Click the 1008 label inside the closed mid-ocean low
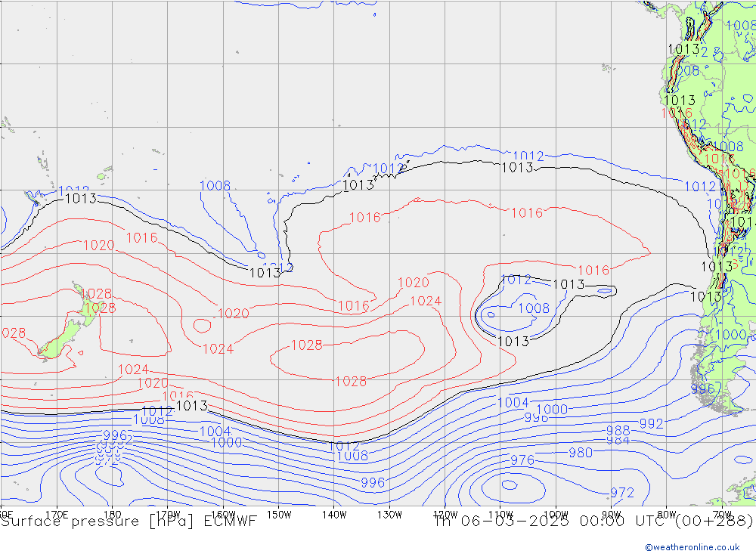 534,308
